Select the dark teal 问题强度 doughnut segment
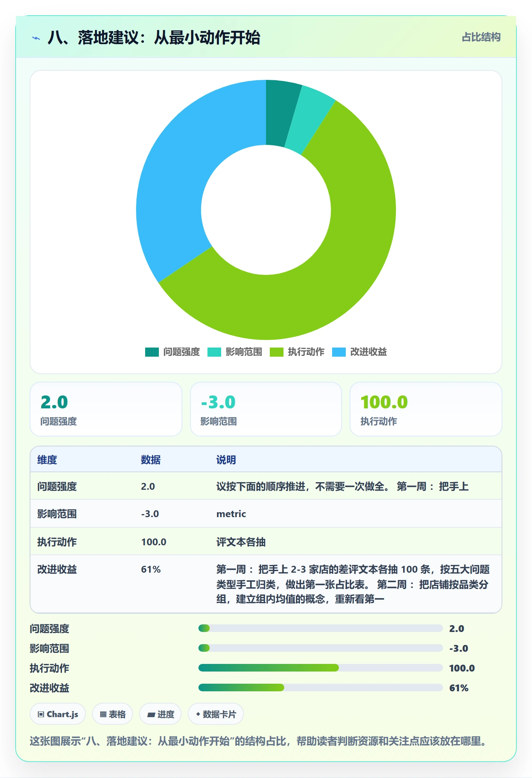 280,113
